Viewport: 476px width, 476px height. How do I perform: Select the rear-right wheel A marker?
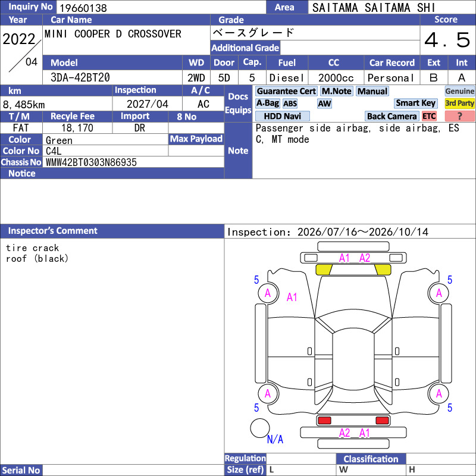(439, 394)
